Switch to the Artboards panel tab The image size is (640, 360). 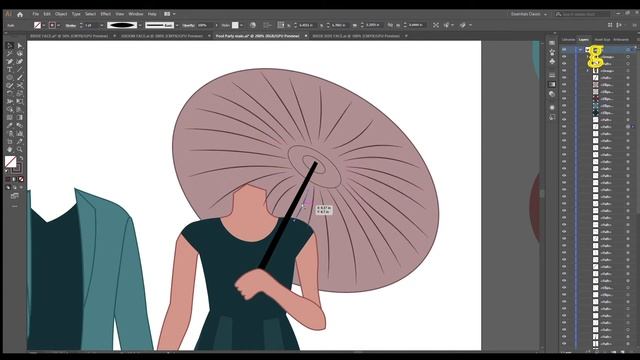coord(621,40)
